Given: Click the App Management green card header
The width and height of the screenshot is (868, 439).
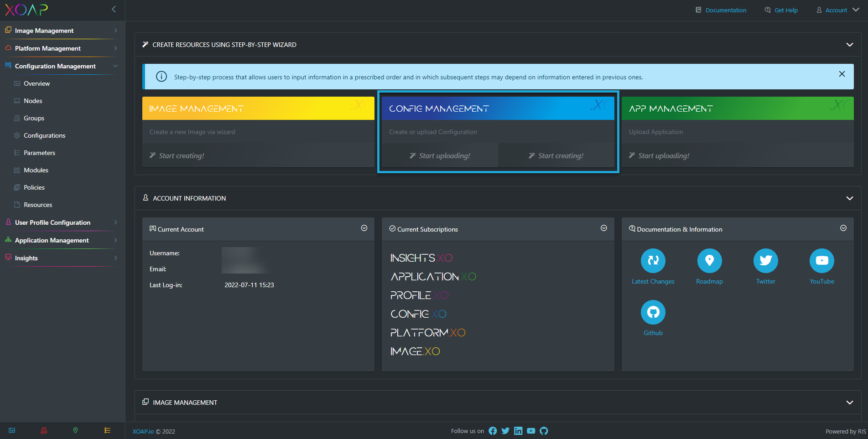Looking at the screenshot, I should [x=738, y=108].
